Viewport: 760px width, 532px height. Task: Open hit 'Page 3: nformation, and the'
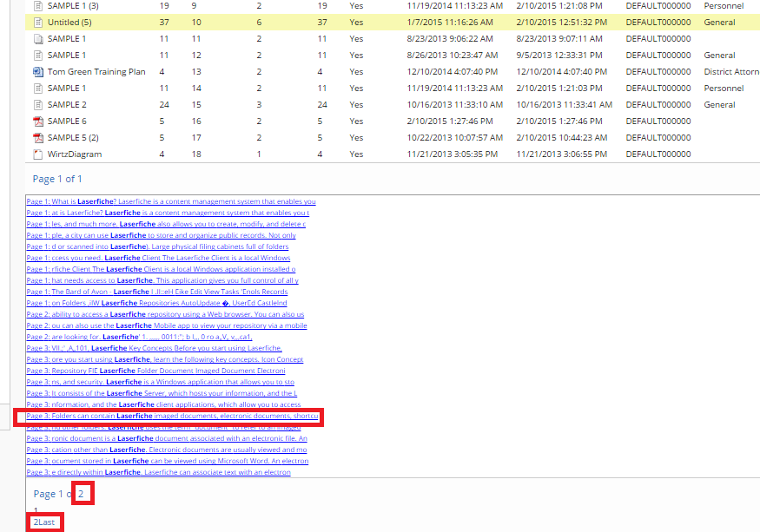click(164, 404)
